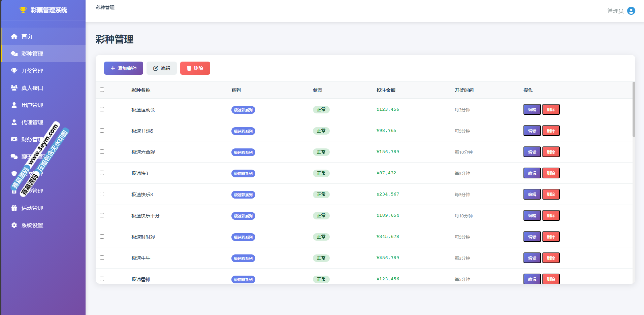Check the box for 极速运动会 row
The height and width of the screenshot is (315, 644).
[102, 109]
